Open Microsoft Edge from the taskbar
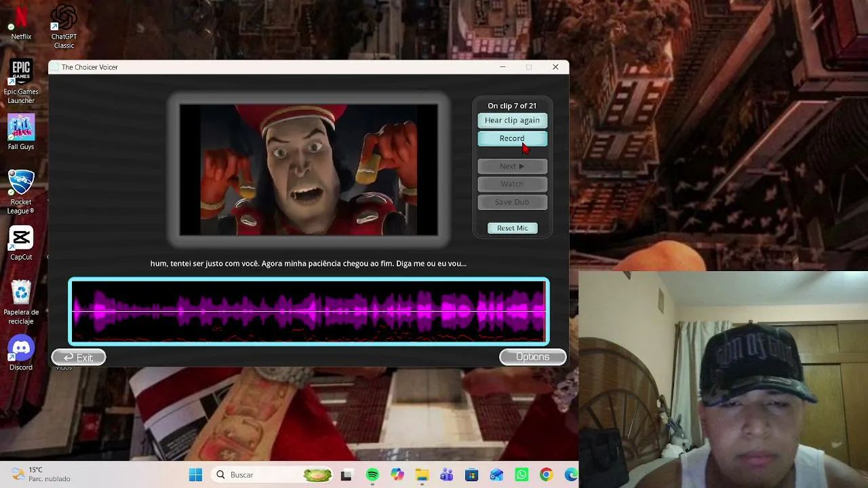 (x=571, y=475)
